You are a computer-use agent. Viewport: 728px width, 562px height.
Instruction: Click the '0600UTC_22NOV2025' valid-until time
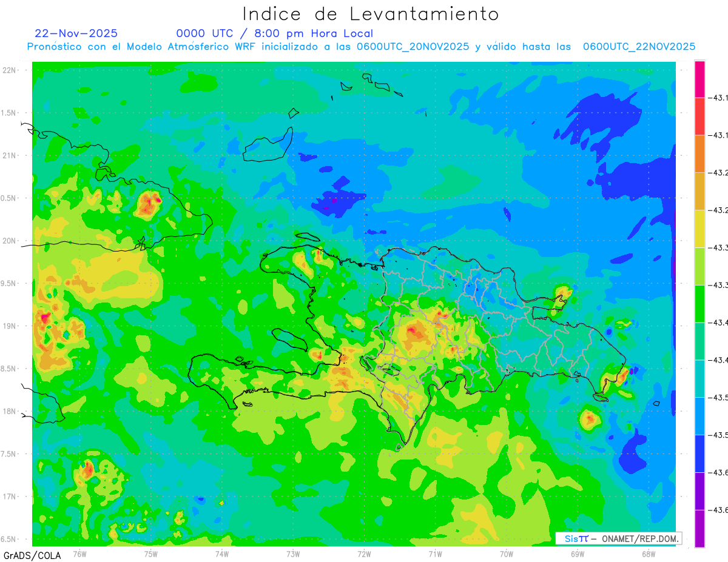(639, 47)
